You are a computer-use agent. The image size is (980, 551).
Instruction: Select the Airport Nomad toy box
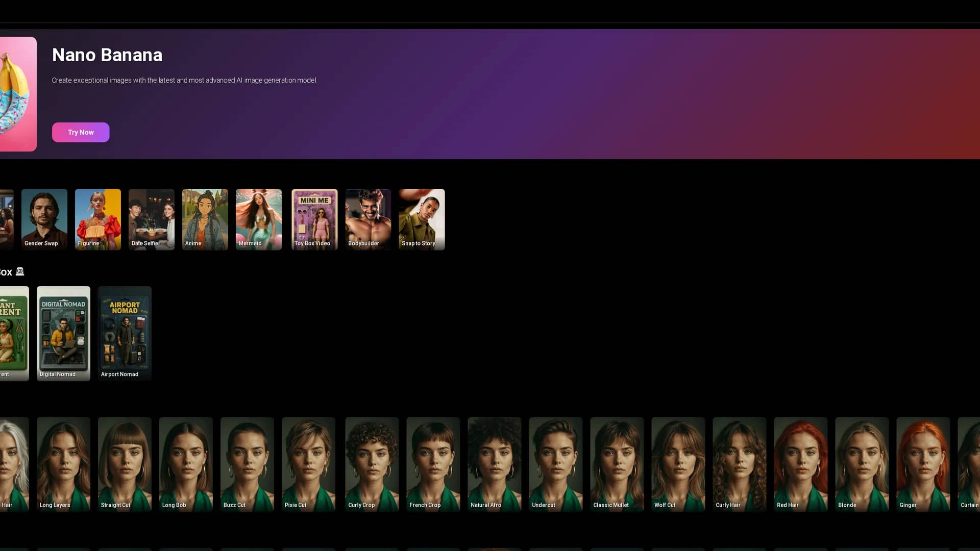click(125, 333)
